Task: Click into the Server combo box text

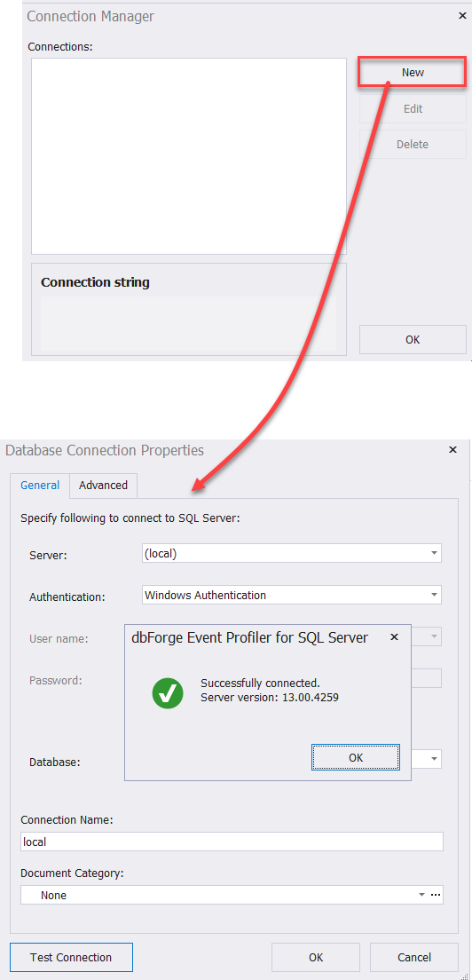Action: tap(284, 553)
